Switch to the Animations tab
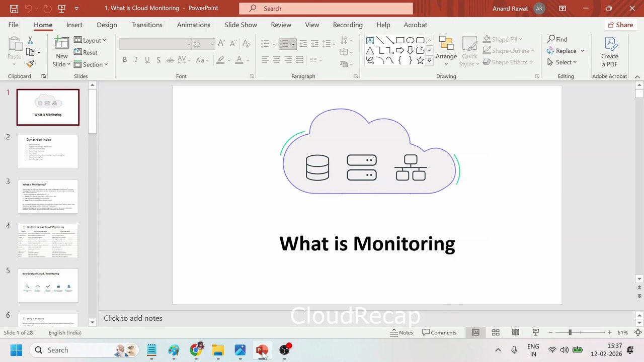The height and width of the screenshot is (362, 644). point(194,25)
